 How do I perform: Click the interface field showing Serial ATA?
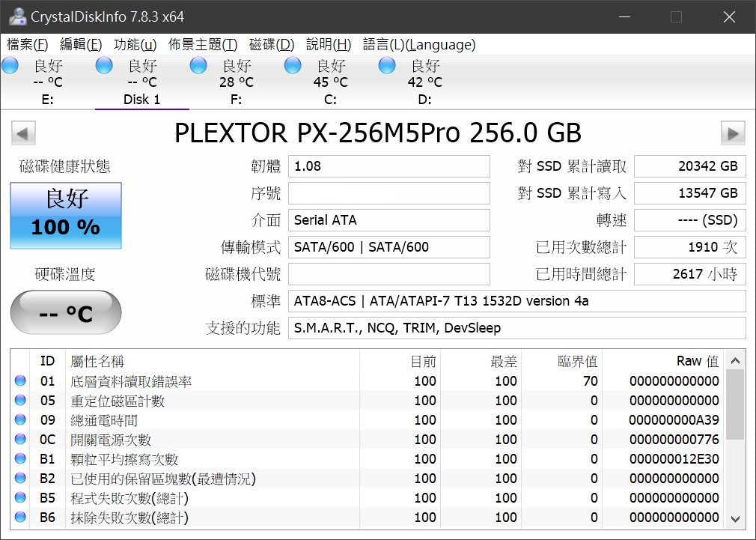click(389, 220)
